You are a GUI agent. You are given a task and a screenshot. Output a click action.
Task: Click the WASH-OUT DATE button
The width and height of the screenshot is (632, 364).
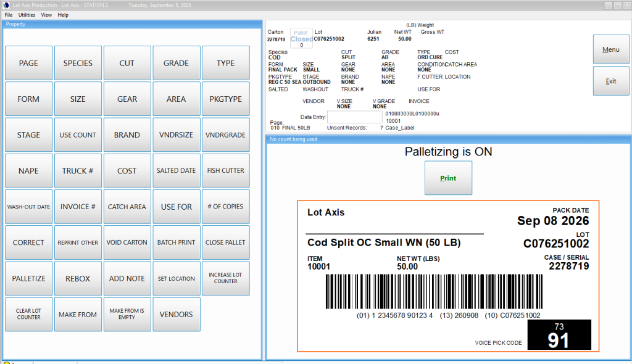(x=28, y=207)
